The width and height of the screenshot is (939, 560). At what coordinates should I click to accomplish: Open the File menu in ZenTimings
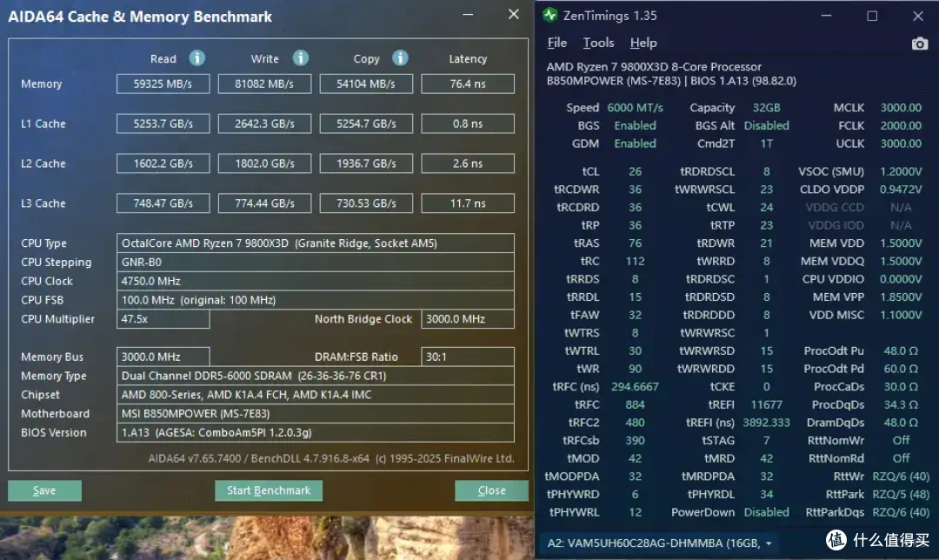point(557,43)
